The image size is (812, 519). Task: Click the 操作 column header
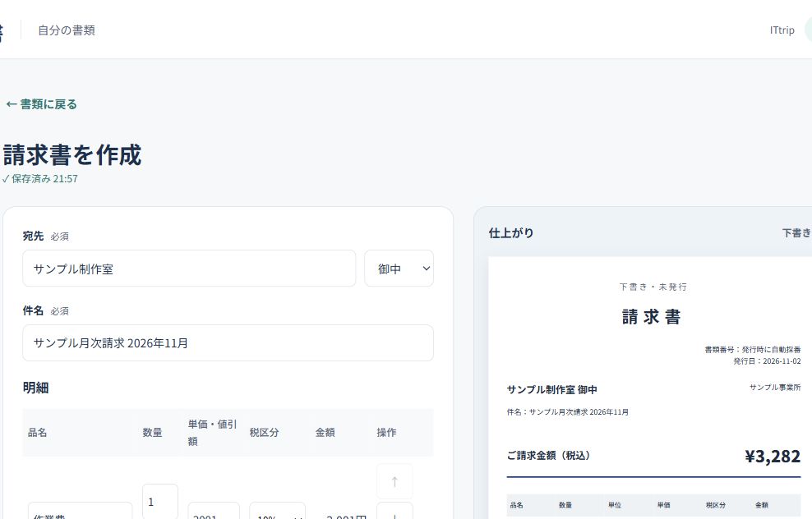point(386,433)
